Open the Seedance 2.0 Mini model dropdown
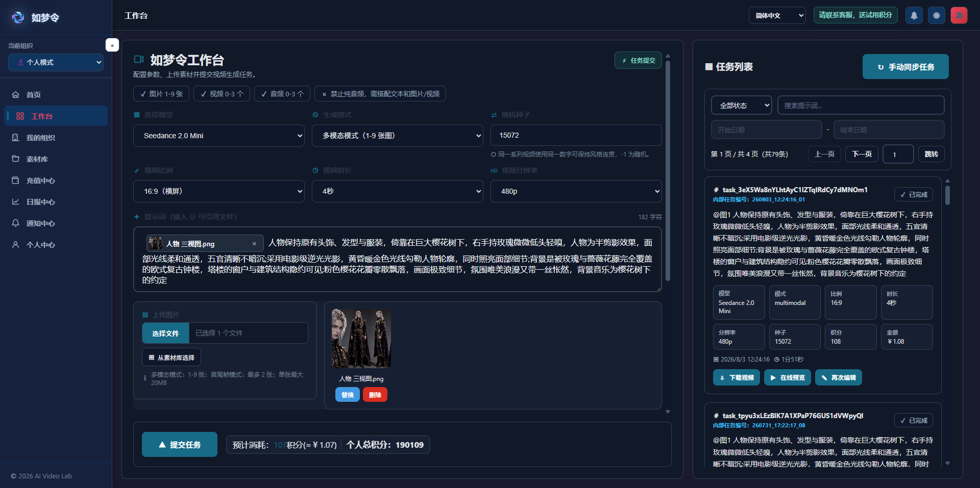 coord(219,136)
